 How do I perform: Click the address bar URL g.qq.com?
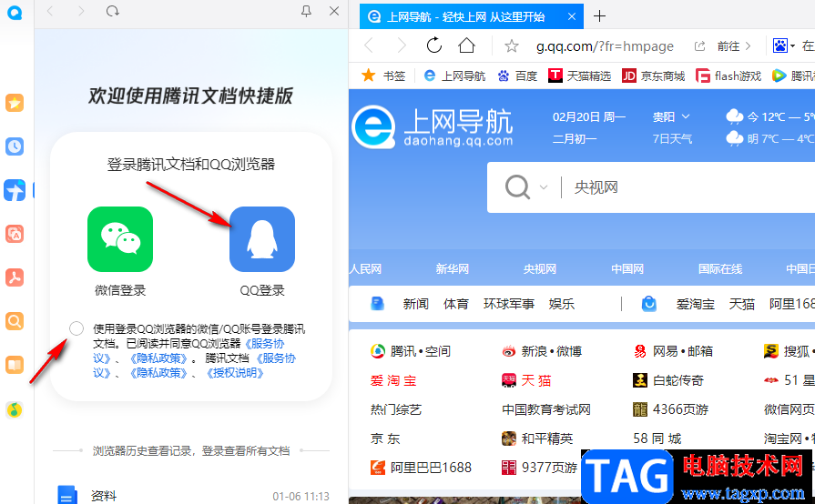point(605,46)
